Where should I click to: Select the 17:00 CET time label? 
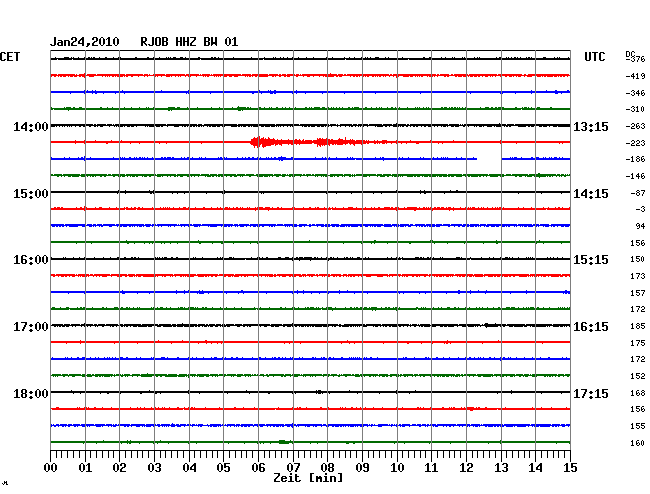31,327
